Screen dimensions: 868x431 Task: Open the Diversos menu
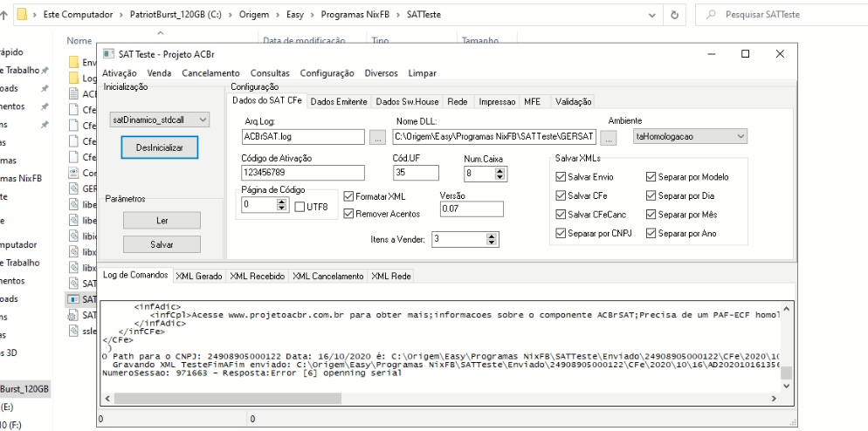coord(382,73)
